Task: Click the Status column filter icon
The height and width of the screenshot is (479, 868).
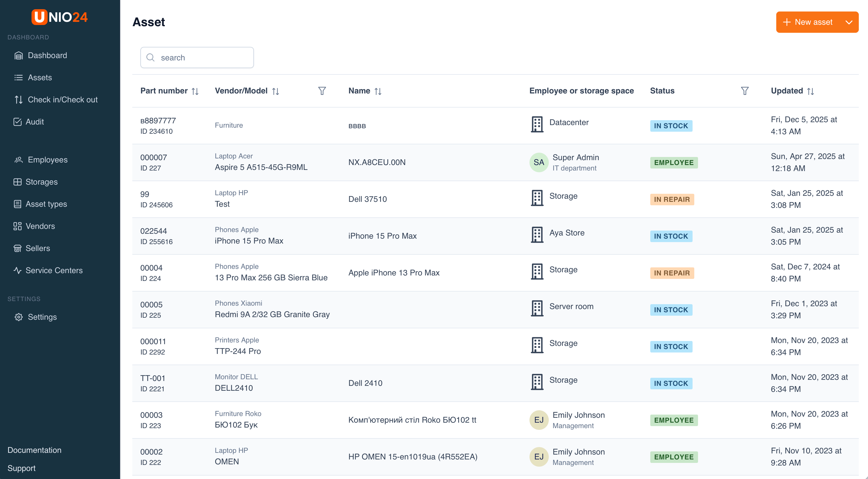Action: click(x=745, y=91)
